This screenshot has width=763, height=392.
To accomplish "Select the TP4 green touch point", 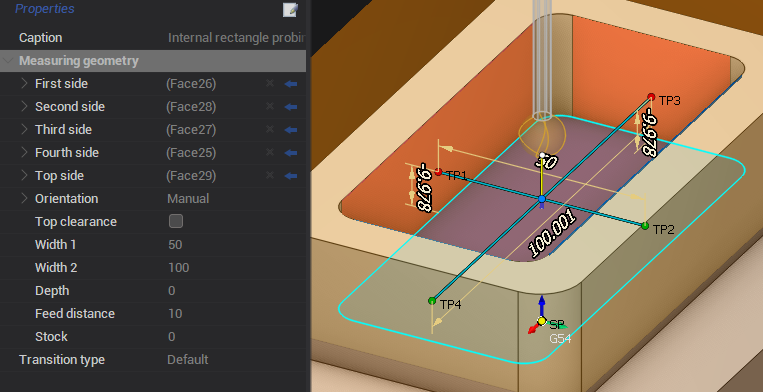I will pyautogui.click(x=432, y=301).
